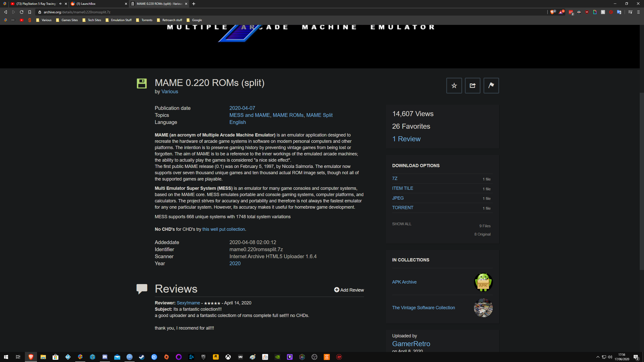Viewport: 644px width, 362px height.
Task: Click the Reviews speech bubble icon
Action: click(142, 289)
